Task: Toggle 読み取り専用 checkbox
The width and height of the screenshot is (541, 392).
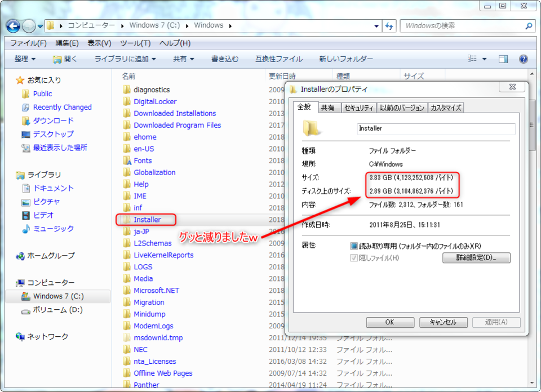Action: pos(354,246)
